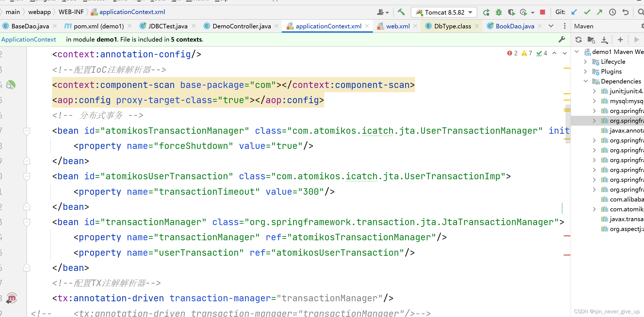The image size is (644, 317).
Task: Collapse demo1 Maven Webapp node
Action: pyautogui.click(x=577, y=52)
